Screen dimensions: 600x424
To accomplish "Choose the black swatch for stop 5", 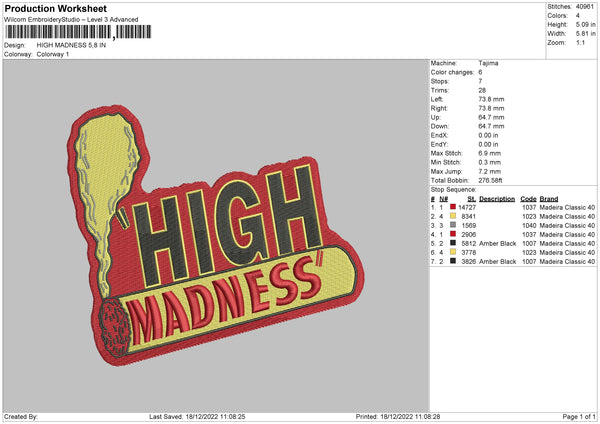I will tap(452, 242).
